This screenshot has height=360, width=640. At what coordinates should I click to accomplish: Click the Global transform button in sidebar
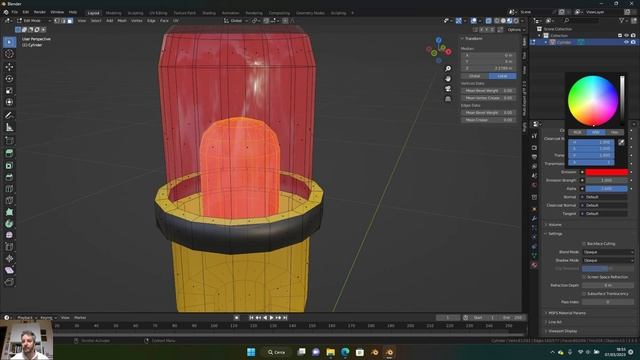475,76
